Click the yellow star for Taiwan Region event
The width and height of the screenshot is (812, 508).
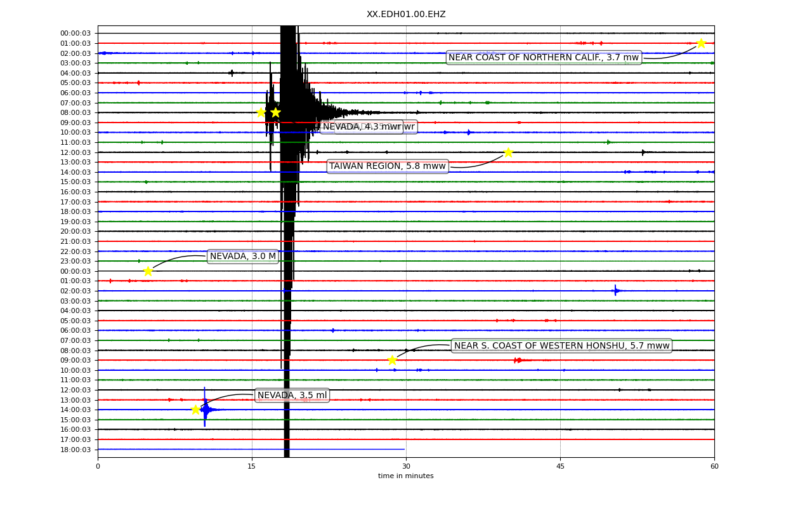click(508, 152)
